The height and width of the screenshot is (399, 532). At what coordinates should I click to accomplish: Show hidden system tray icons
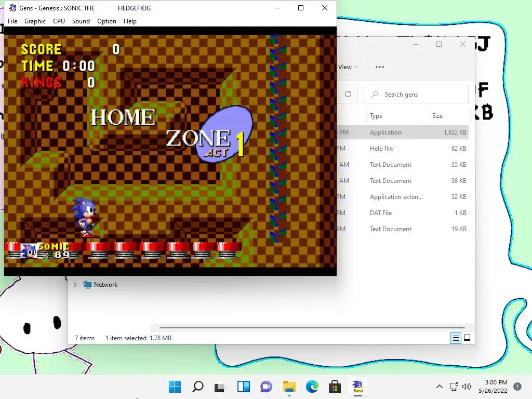pyautogui.click(x=440, y=387)
